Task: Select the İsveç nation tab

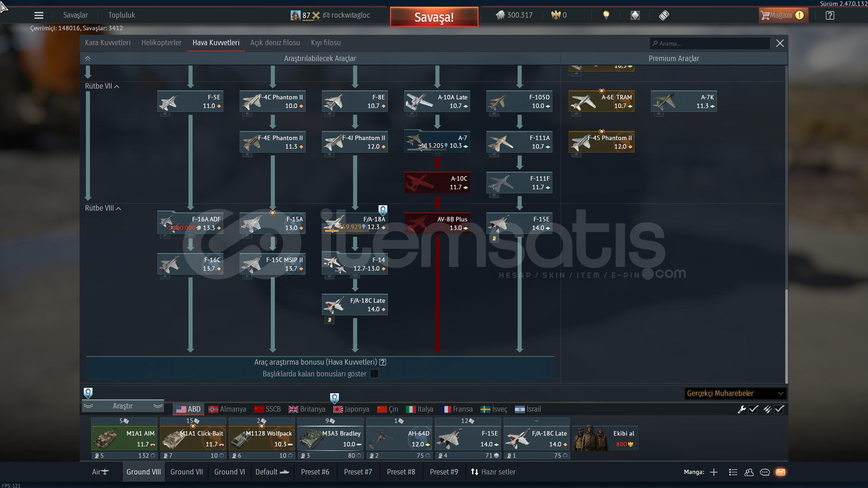Action: 494,409
